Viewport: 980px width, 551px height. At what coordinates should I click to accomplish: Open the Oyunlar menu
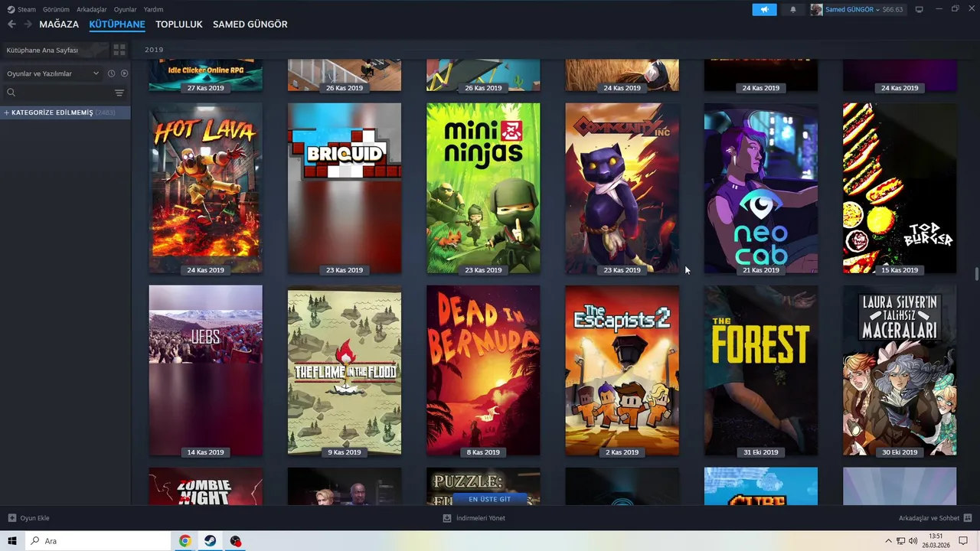pos(126,9)
